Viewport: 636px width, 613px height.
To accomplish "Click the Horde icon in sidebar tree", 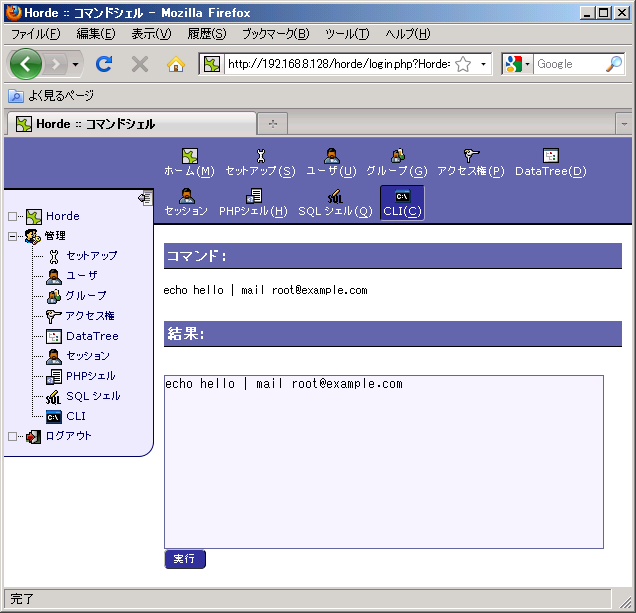I will click(34, 217).
